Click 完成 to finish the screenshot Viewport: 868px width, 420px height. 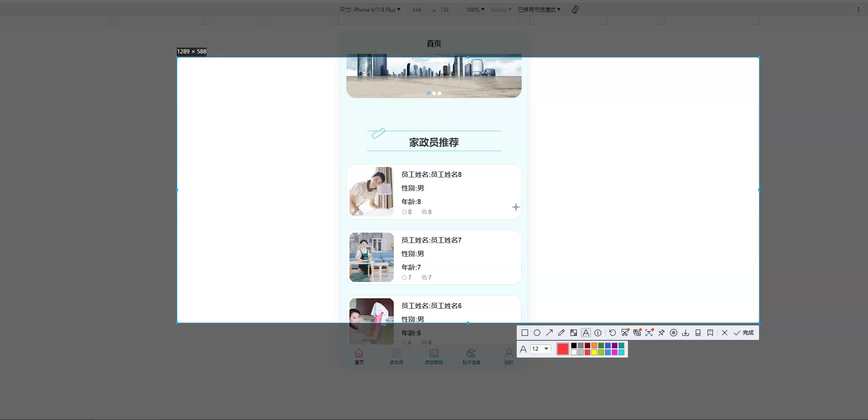pos(744,333)
